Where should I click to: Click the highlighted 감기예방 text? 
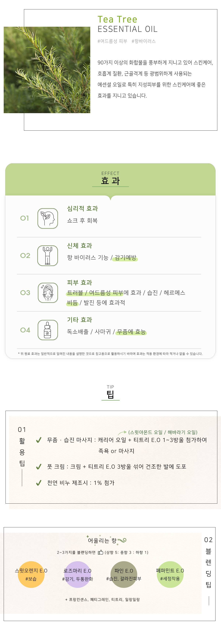point(125,258)
